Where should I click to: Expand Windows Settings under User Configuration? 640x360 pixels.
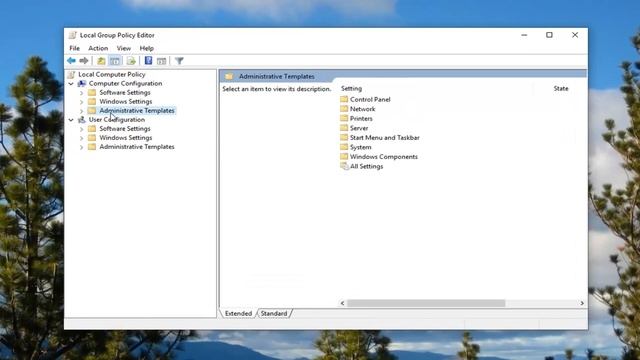pos(81,138)
